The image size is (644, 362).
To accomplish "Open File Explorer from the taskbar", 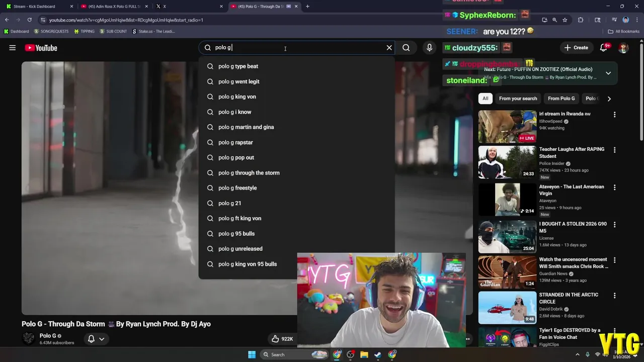I will [364, 355].
